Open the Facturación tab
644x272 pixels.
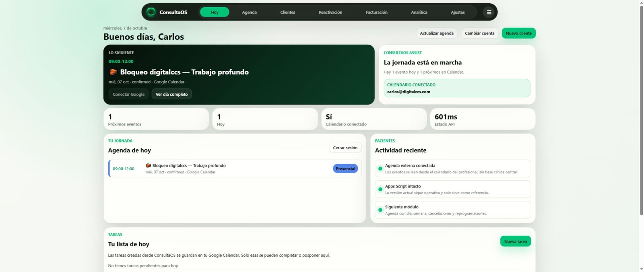point(377,12)
